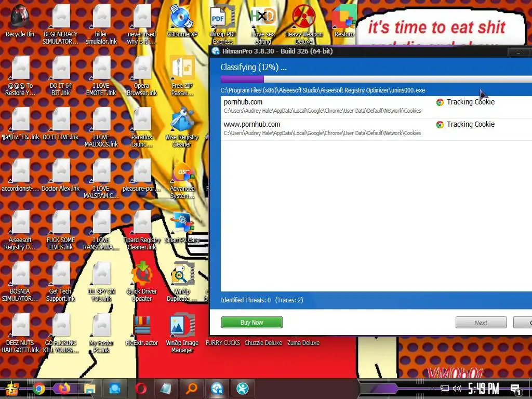Open Aiseesoft Registry Optimizer shortcut
532x399 pixels.
tap(20, 231)
